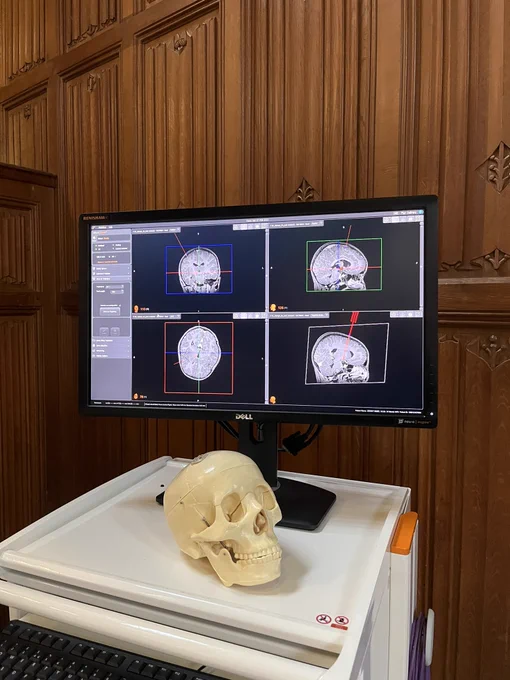Image resolution: width=510 pixels, height=680 pixels.
Task: Click the axial brain MRI image
Action: [x=199, y=353]
